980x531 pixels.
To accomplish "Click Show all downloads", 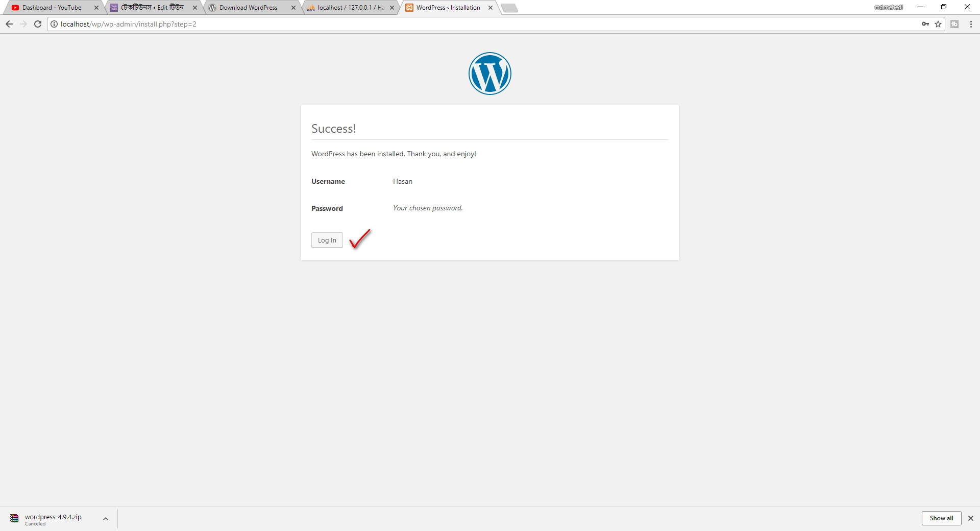I will (x=941, y=518).
